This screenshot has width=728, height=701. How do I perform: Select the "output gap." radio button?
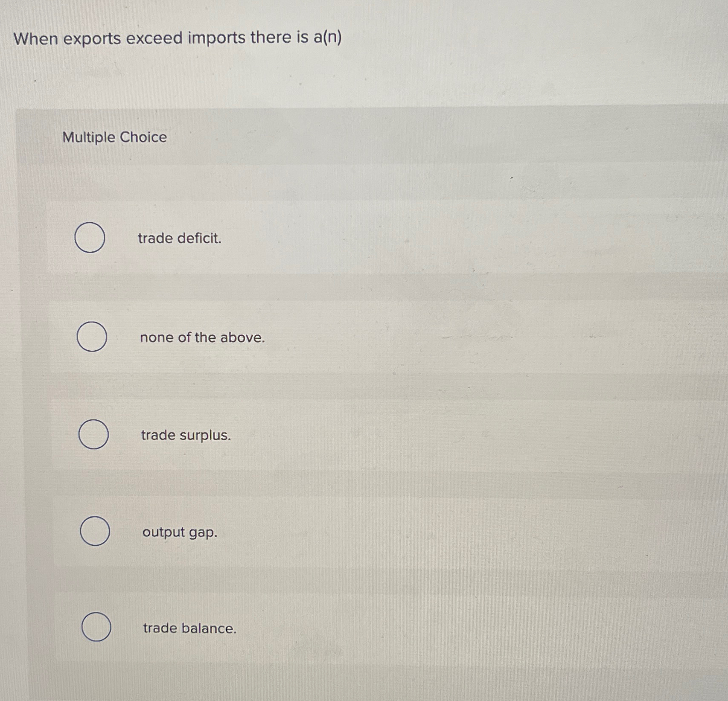(94, 530)
